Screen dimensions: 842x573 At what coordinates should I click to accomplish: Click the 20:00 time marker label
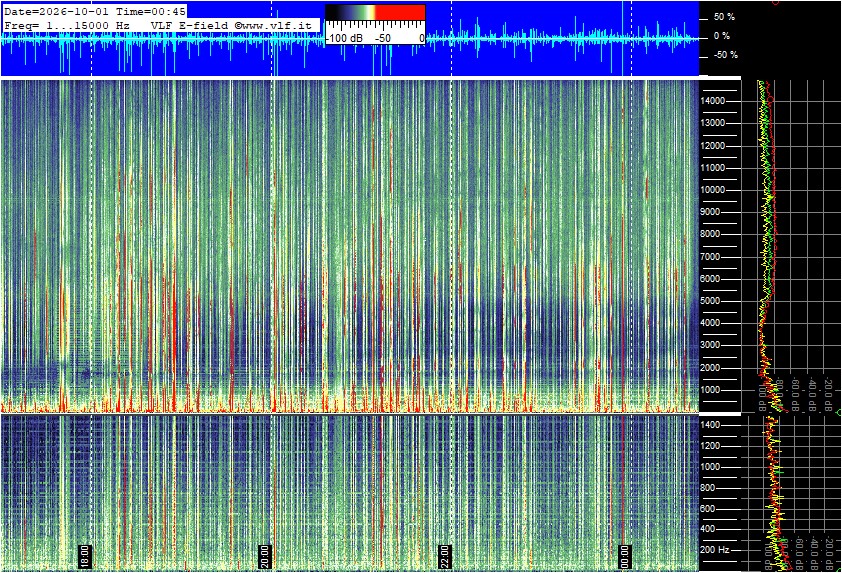pyautogui.click(x=265, y=556)
